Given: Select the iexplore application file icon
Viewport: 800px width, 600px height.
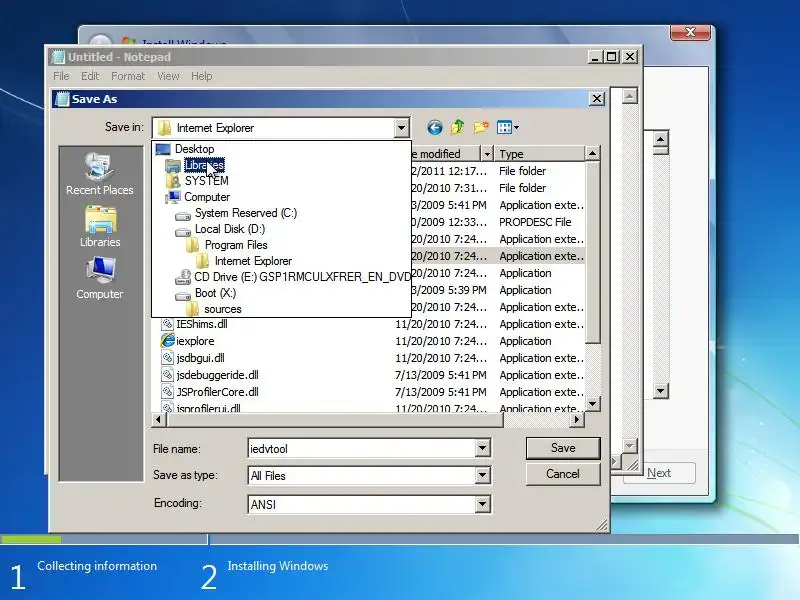Looking at the screenshot, I should tap(168, 340).
